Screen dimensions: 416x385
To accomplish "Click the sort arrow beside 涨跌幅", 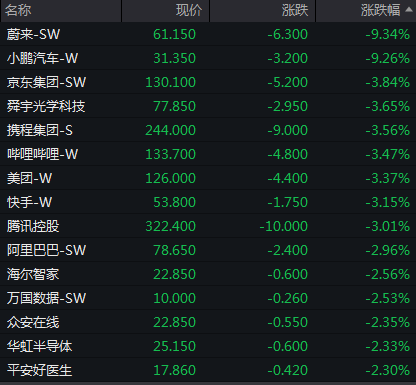I will pyautogui.click(x=409, y=10).
